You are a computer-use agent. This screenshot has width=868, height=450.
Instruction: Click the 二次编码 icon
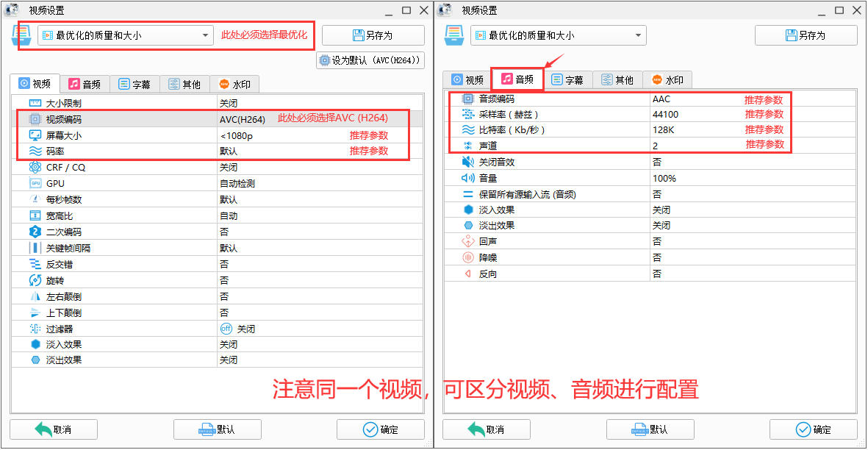(35, 232)
